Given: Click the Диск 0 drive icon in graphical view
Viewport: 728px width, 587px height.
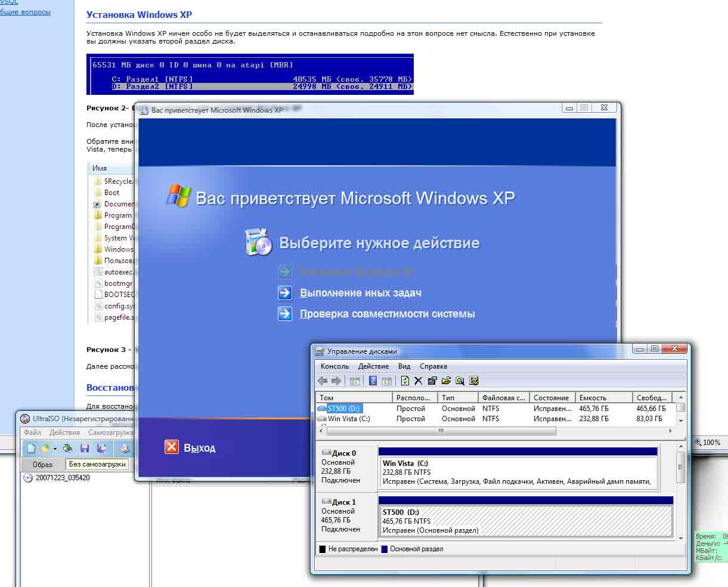Looking at the screenshot, I should pyautogui.click(x=326, y=453).
